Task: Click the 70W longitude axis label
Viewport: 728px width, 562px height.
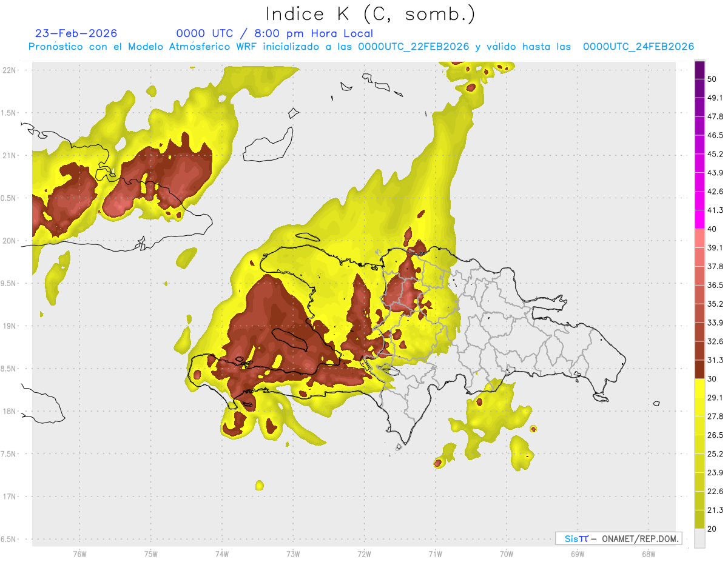Action: (506, 554)
